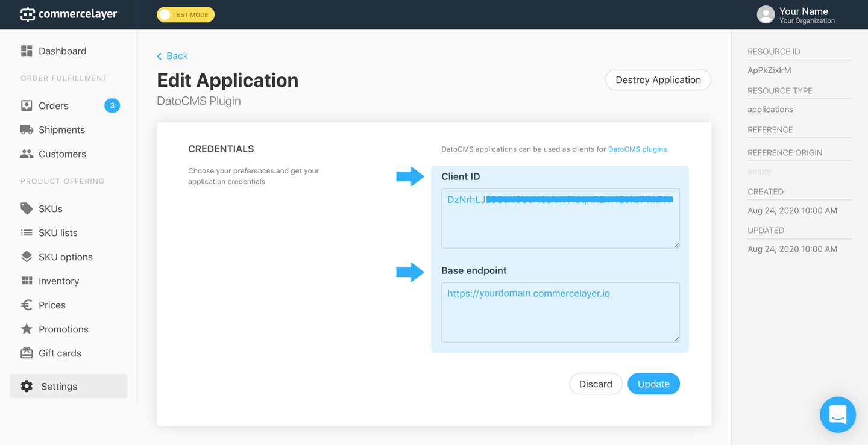The height and width of the screenshot is (445, 868).
Task: Click Destroy Application button
Action: (658, 79)
